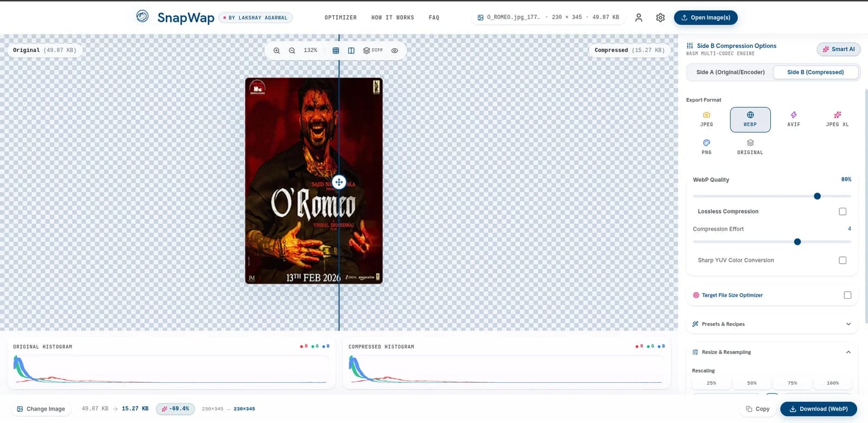Click the Target File Size Optimizer icon
Viewport: 868px width, 423px height.
point(696,295)
